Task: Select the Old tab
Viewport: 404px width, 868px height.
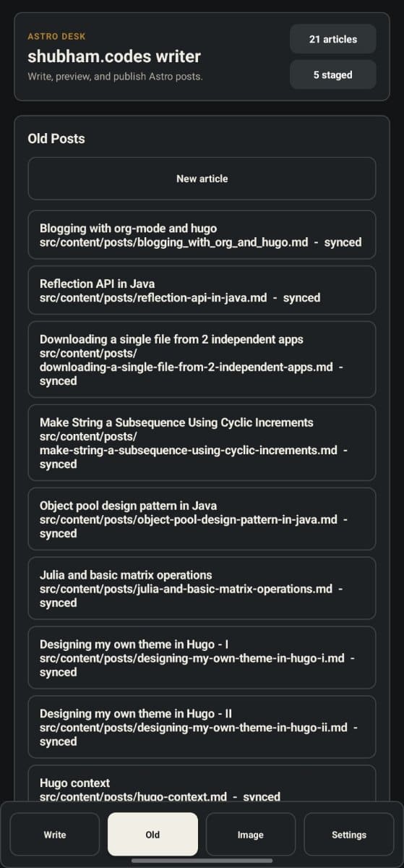Action: click(152, 834)
